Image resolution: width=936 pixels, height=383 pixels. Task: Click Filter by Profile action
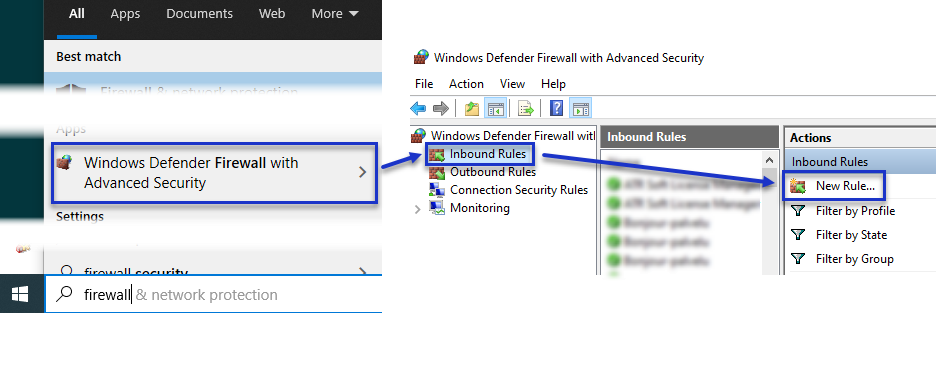(855, 211)
